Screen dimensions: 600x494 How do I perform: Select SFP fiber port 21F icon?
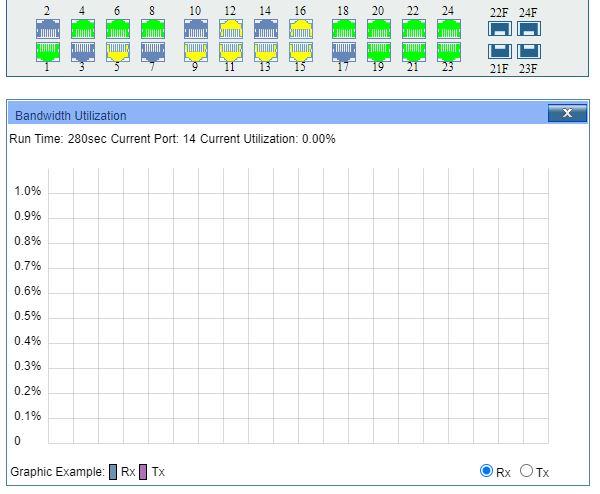pos(500,51)
